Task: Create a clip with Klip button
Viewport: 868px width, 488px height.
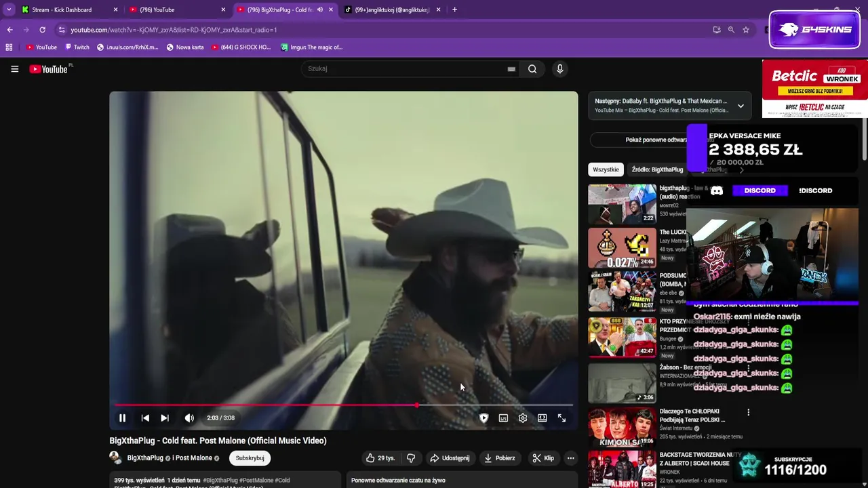Action: coord(543,458)
